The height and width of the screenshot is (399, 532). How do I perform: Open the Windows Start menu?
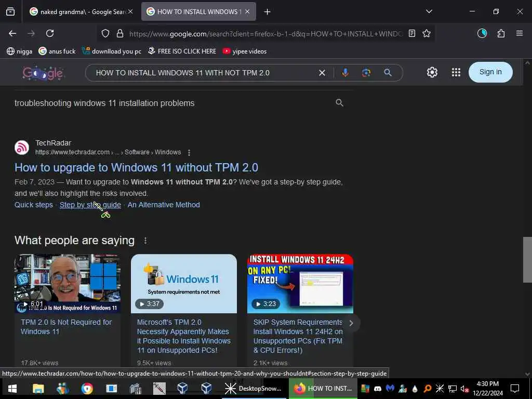(12, 389)
